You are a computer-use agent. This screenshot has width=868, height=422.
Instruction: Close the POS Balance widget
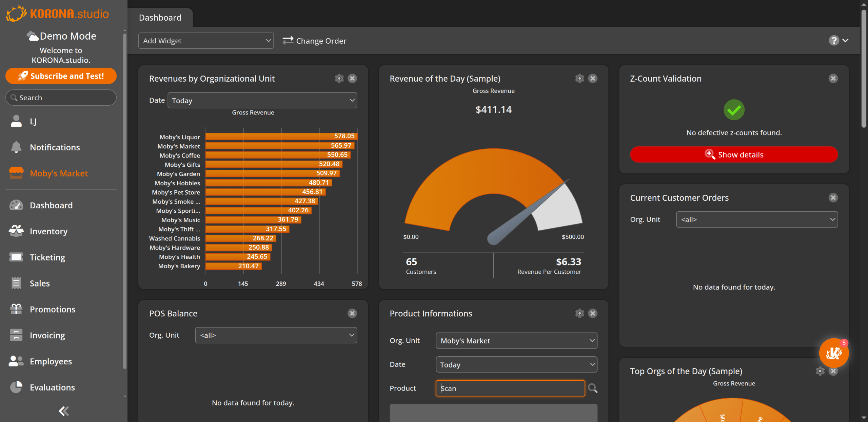click(352, 313)
